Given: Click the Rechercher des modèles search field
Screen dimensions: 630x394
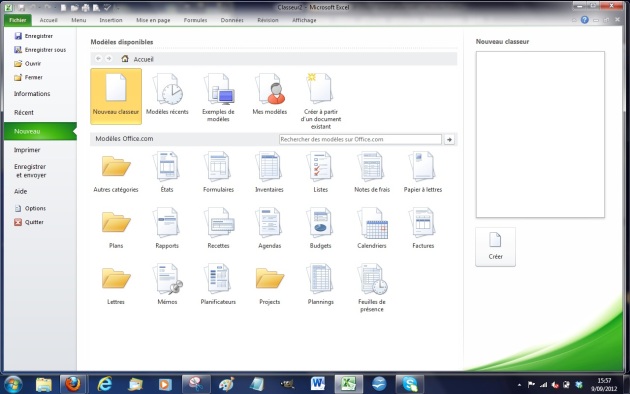Looking at the screenshot, I should click(360, 139).
